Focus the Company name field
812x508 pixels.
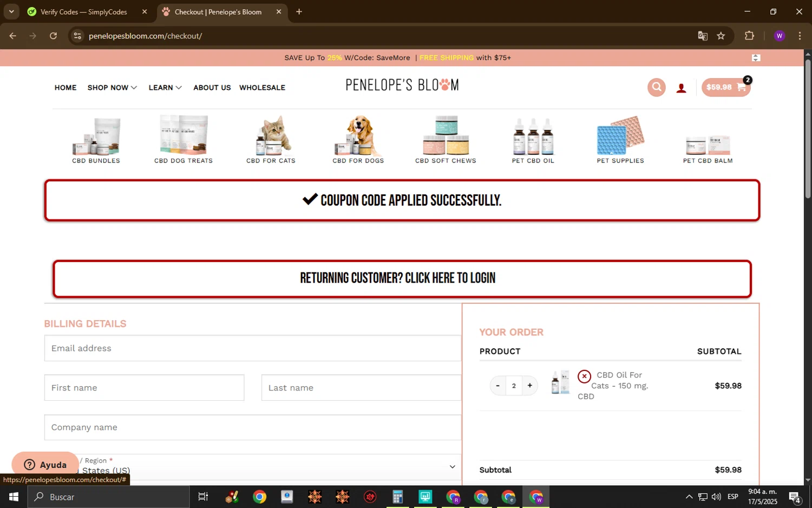252,427
